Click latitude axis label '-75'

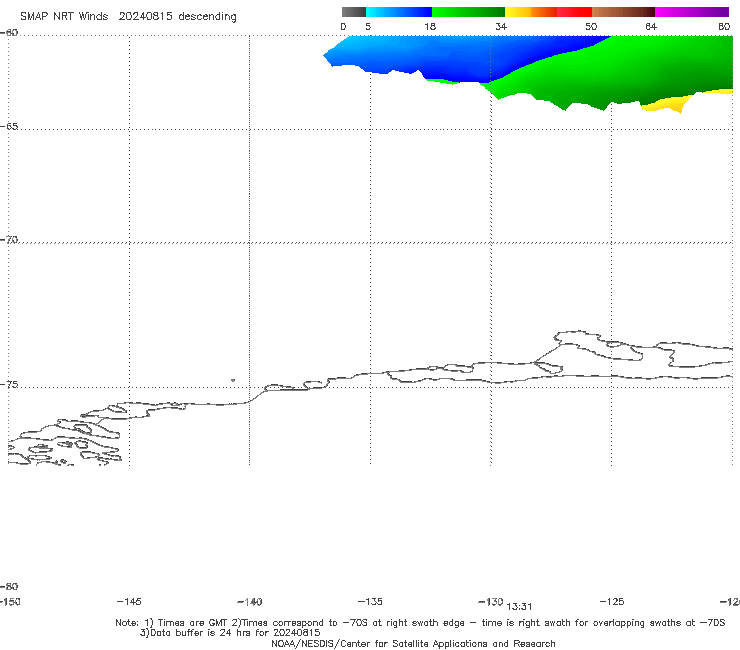coord(9,385)
